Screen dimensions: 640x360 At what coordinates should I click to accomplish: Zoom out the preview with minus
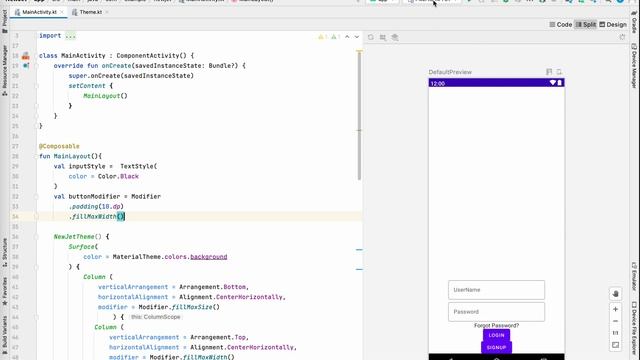pyautogui.click(x=616, y=321)
